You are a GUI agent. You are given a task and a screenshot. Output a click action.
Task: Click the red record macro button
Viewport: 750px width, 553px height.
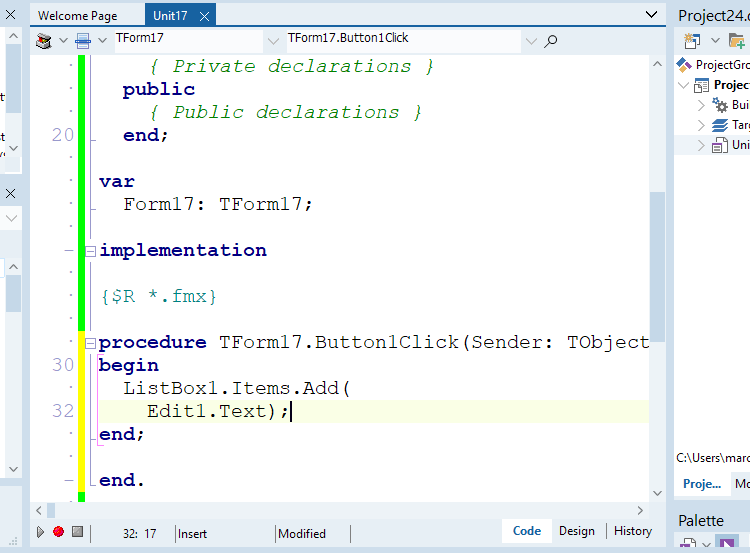point(58,532)
